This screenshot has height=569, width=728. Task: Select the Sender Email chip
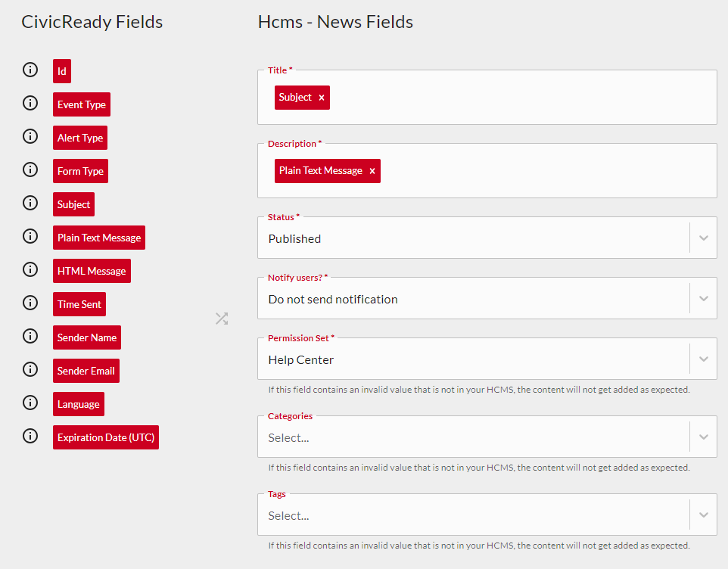click(x=86, y=371)
